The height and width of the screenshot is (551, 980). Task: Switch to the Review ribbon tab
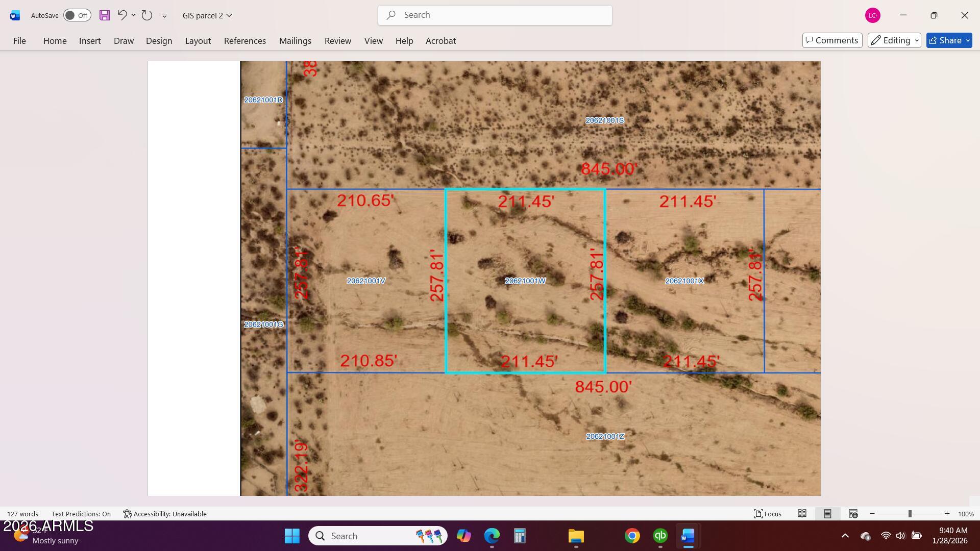click(337, 40)
